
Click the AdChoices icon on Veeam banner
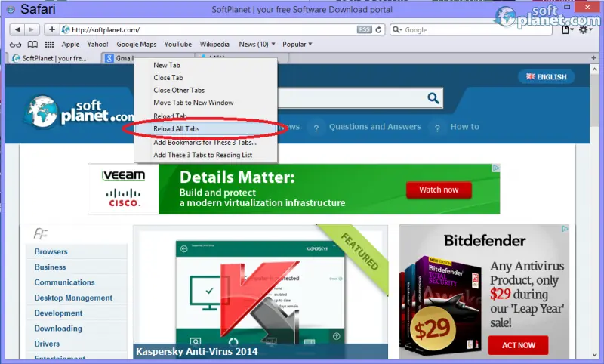pyautogui.click(x=496, y=168)
